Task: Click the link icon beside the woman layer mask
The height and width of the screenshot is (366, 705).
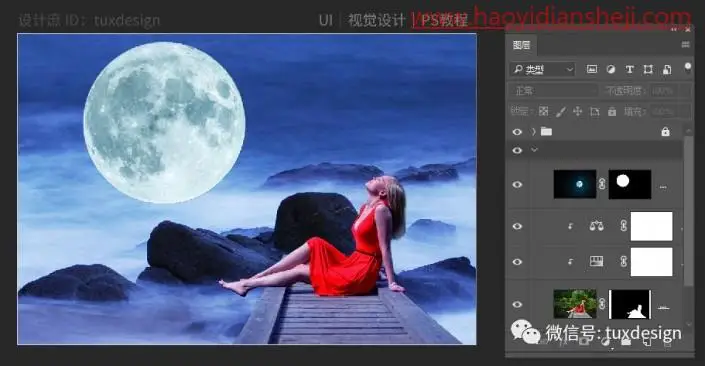Action: (602, 304)
